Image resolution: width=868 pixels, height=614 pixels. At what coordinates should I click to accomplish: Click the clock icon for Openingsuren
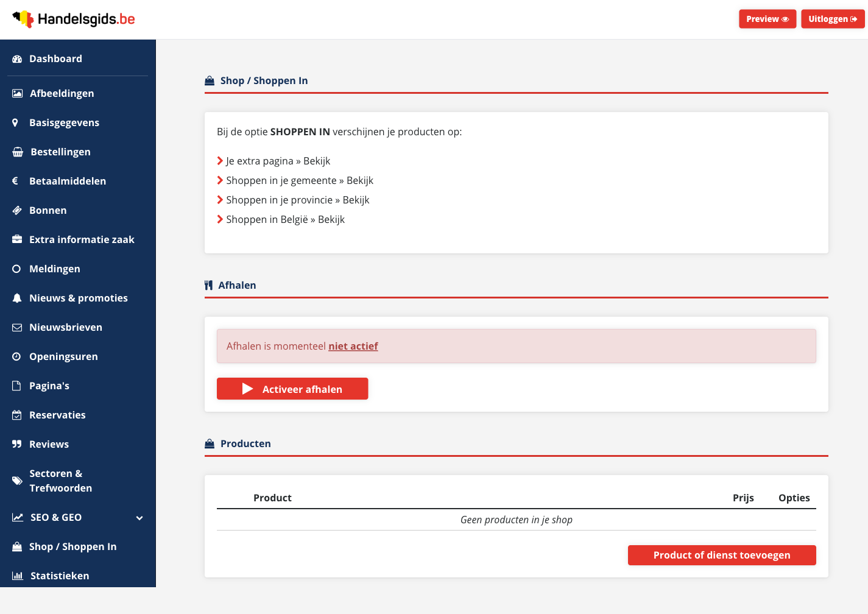pyautogui.click(x=16, y=356)
